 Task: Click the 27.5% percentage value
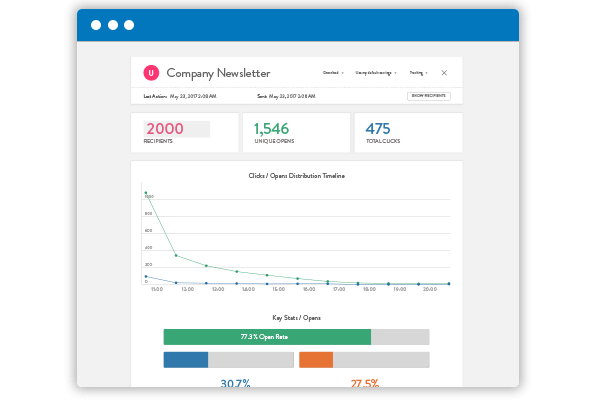365,383
